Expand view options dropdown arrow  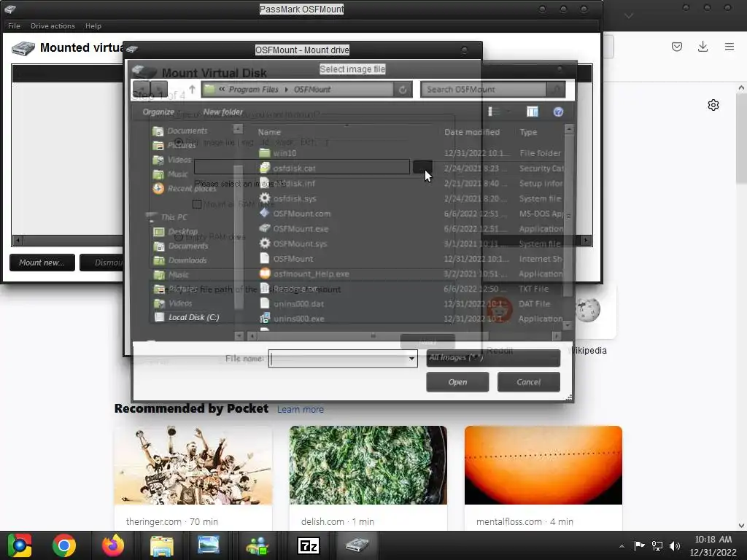507,112
